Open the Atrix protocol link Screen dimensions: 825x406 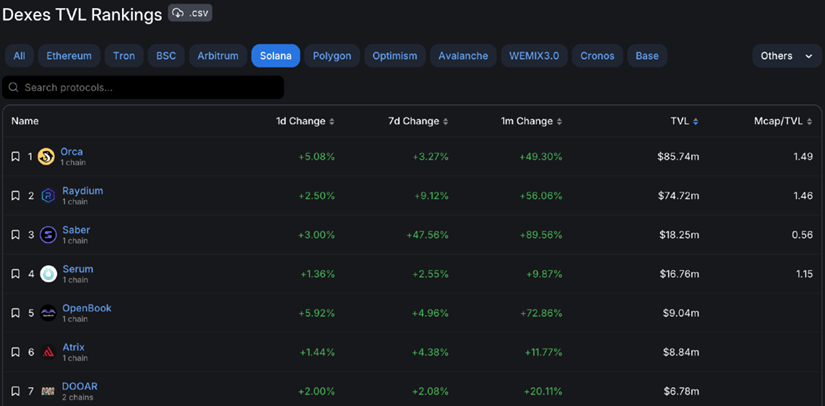pos(73,347)
